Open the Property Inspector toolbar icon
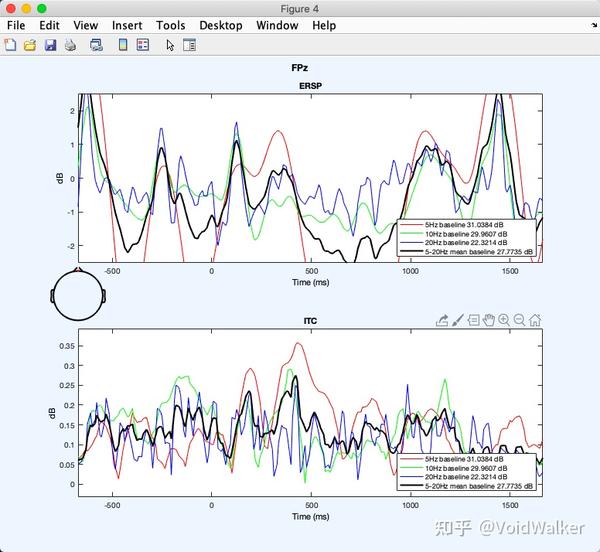This screenshot has height=552, width=600. click(189, 45)
